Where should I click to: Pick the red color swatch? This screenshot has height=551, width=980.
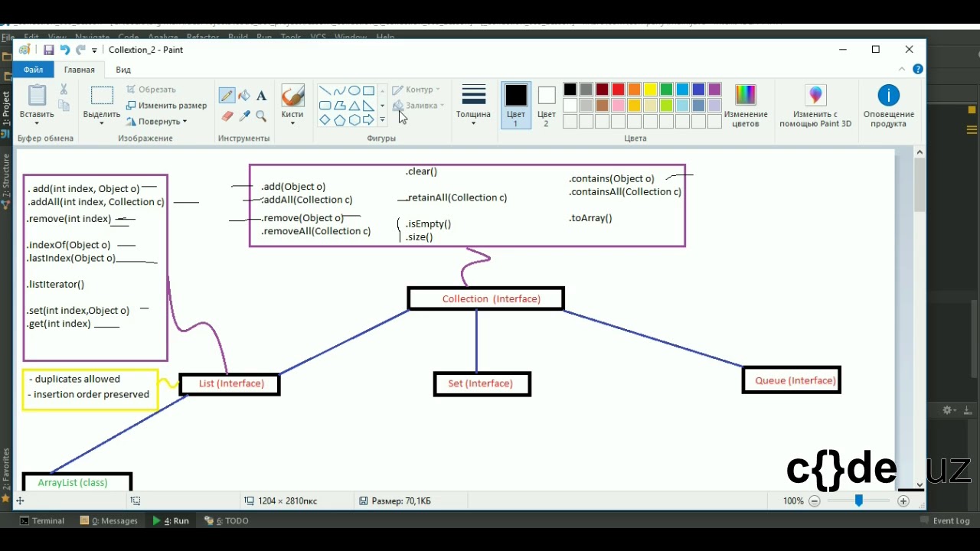click(618, 90)
